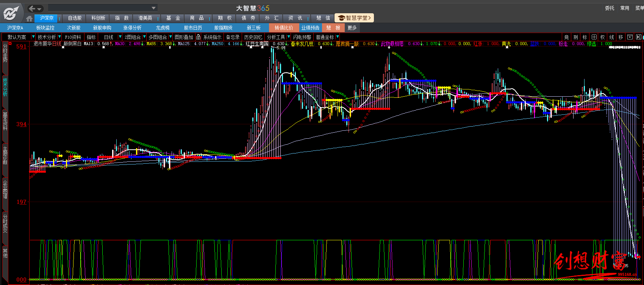Image resolution: width=644 pixels, height=285 pixels.
Task: Select the 慧信 tab
Action: [323, 18]
